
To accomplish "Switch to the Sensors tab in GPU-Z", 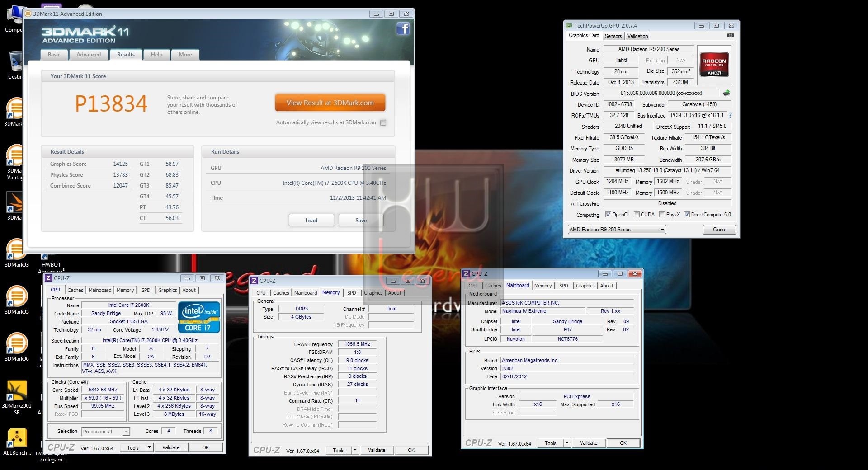I will (x=613, y=36).
